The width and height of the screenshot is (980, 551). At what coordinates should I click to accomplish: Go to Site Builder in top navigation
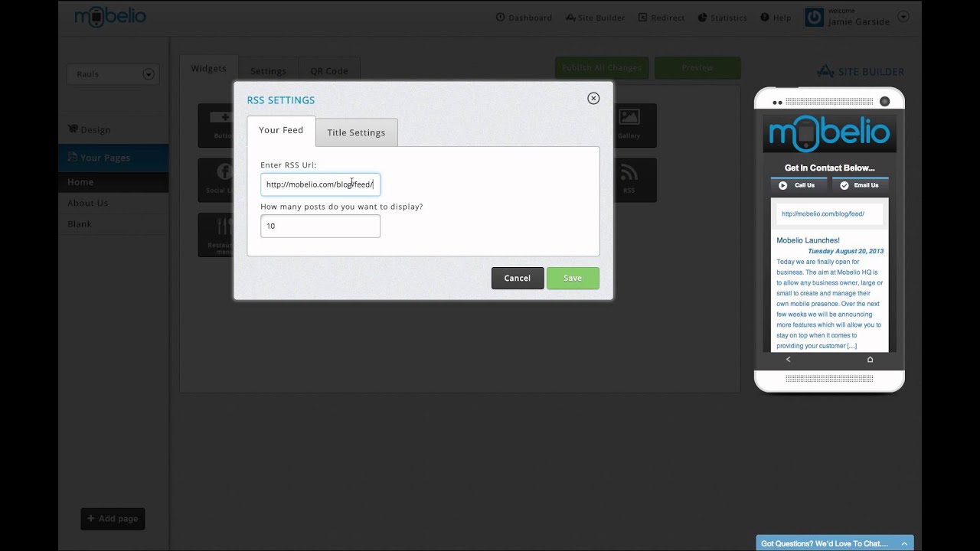click(x=595, y=18)
